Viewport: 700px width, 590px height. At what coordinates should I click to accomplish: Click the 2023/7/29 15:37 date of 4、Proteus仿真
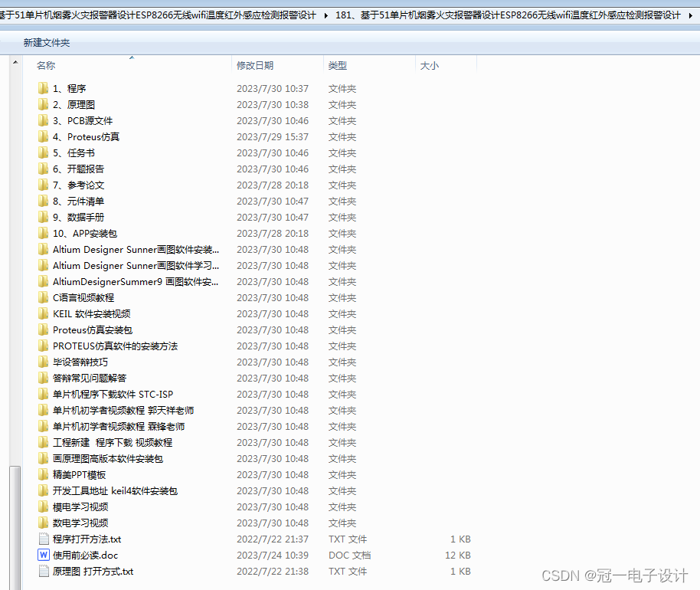tap(273, 137)
